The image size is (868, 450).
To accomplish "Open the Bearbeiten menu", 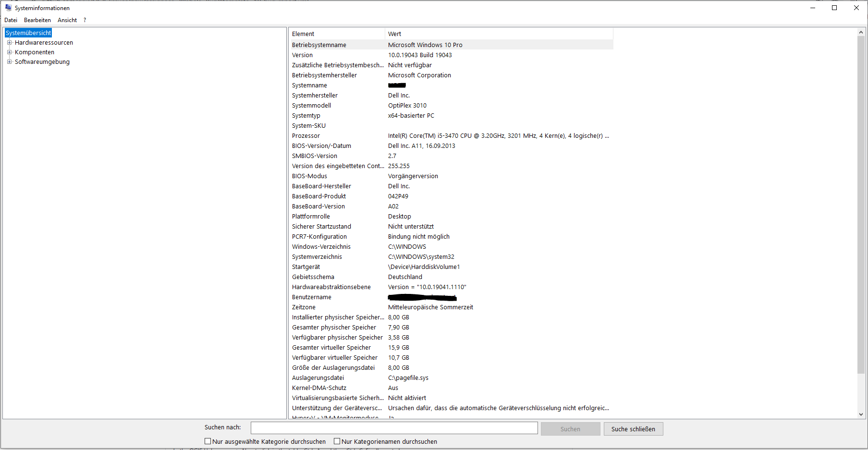I will pos(37,20).
